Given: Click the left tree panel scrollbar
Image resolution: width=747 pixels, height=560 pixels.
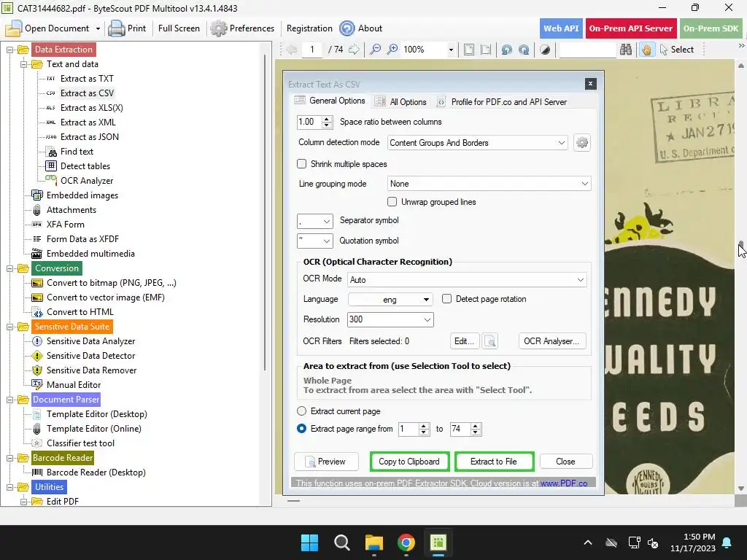Looking at the screenshot, I should [x=265, y=212].
